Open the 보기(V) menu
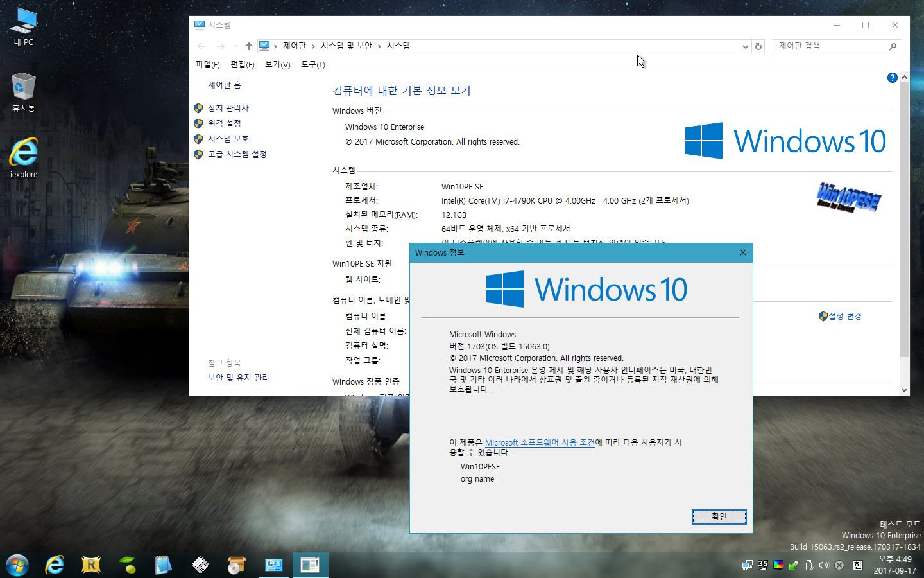The image size is (924, 578). [278, 64]
